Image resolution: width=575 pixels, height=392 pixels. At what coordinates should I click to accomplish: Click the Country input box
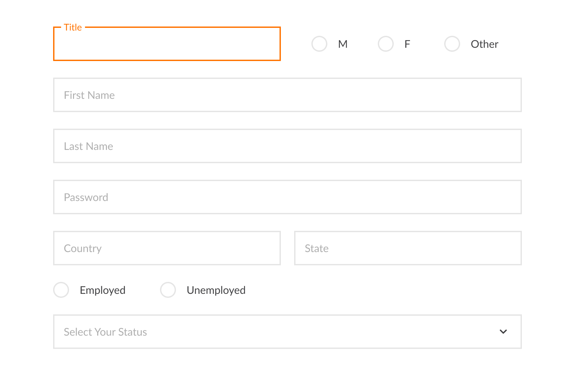167,248
